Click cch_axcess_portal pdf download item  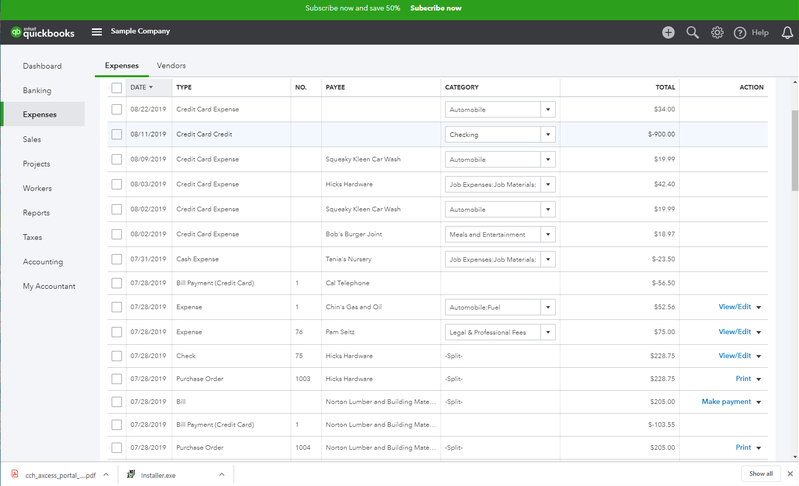pos(60,475)
